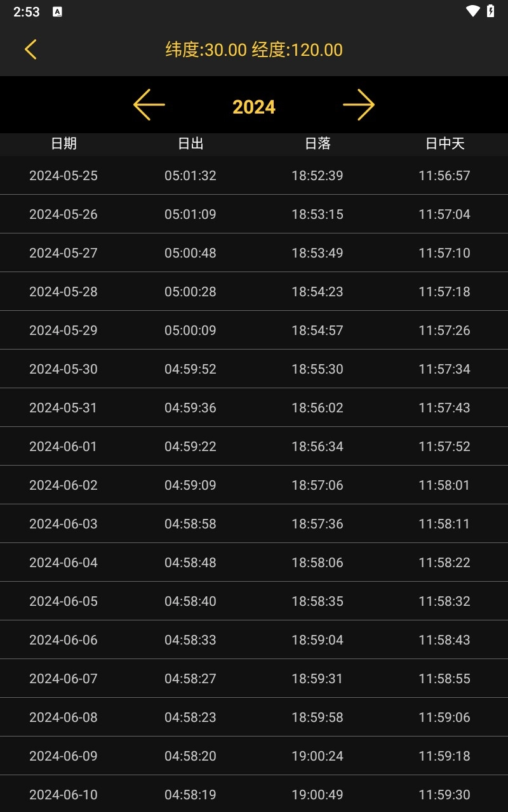Image resolution: width=508 pixels, height=812 pixels.
Task: Tap sunrise time 04:59:52
Action: [x=190, y=369]
